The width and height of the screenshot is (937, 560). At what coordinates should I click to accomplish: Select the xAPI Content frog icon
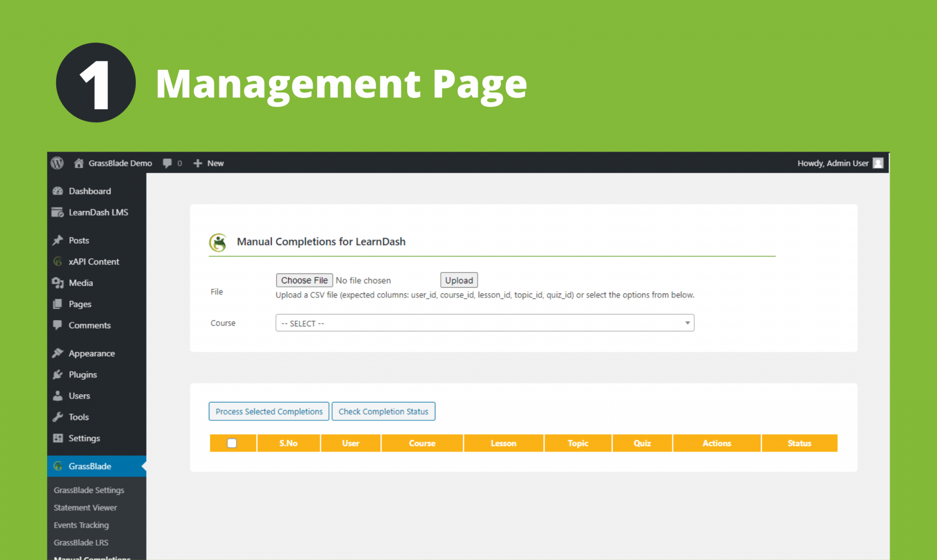58,261
